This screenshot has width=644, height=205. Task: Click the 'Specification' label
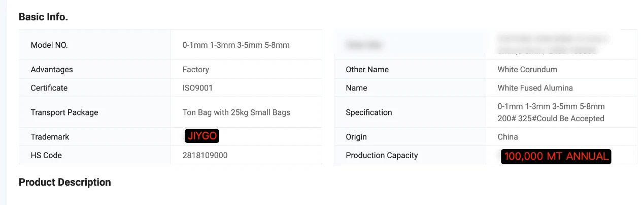point(369,112)
